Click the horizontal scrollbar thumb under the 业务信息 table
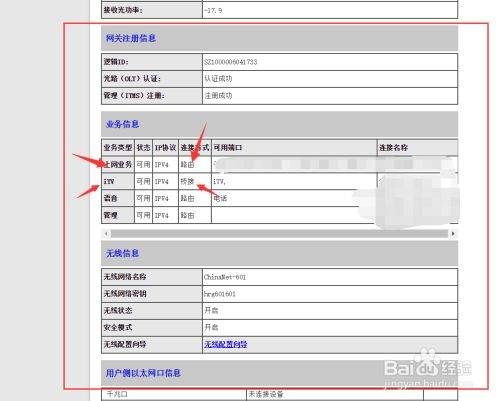Viewport: 500px width, 401px height. pos(279,234)
